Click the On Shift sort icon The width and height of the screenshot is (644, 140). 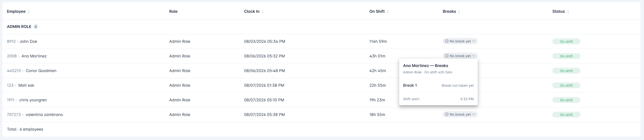(388, 12)
